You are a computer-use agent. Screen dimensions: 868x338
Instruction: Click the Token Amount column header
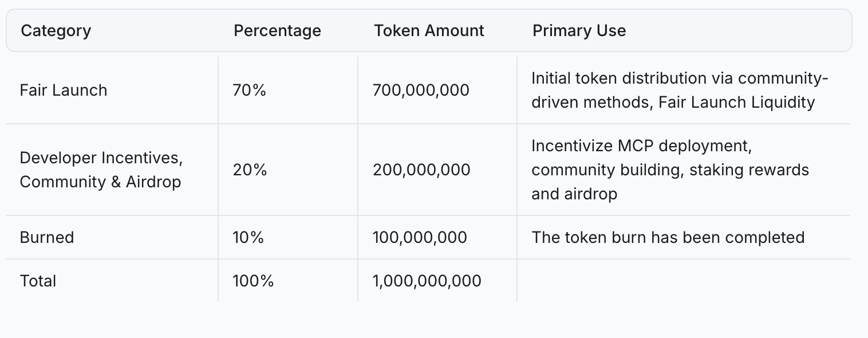pyautogui.click(x=429, y=30)
